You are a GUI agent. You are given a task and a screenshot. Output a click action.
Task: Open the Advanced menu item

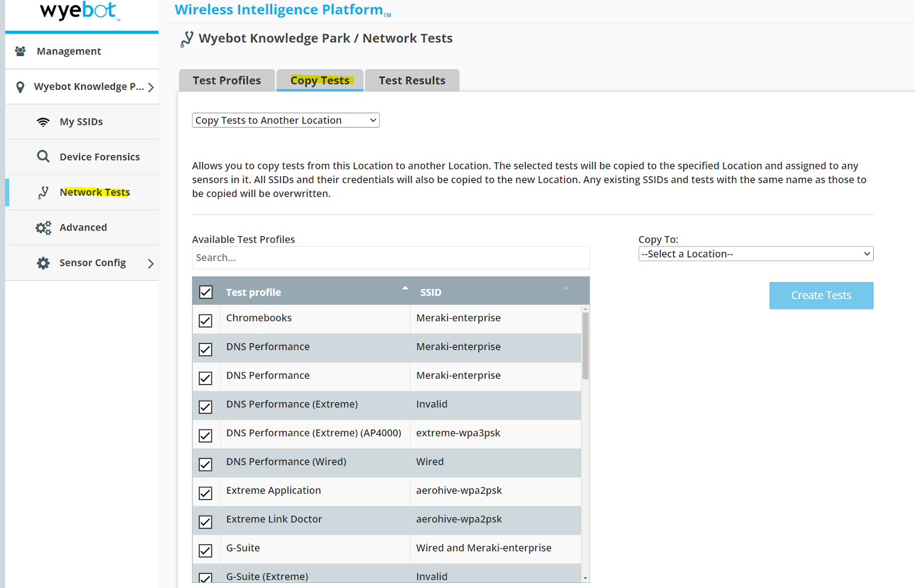(82, 228)
